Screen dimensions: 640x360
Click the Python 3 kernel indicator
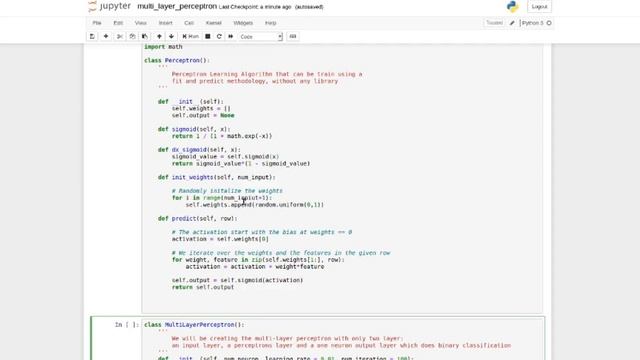coord(536,23)
